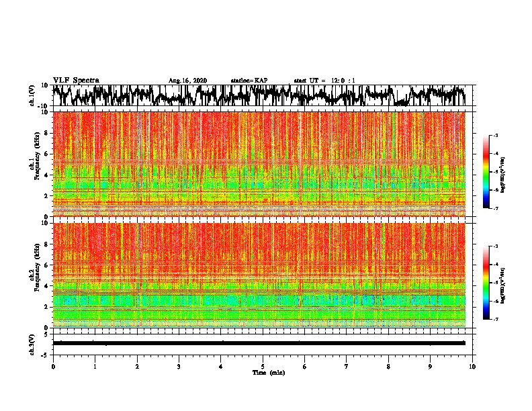This screenshot has width=532, height=411.
Task: Click the "ch.1(V)" vertical axis label
Action: [x=32, y=95]
